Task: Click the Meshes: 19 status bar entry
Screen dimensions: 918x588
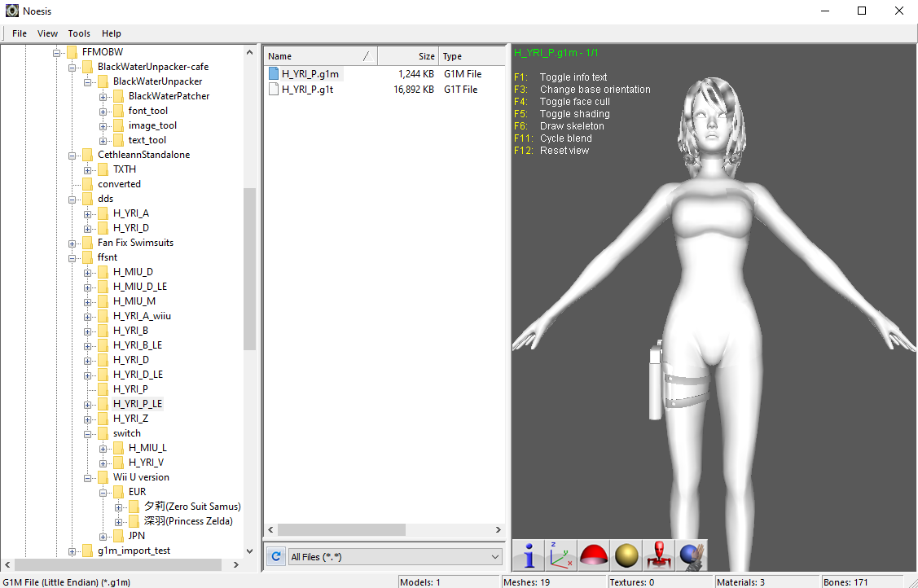Action: [526, 582]
